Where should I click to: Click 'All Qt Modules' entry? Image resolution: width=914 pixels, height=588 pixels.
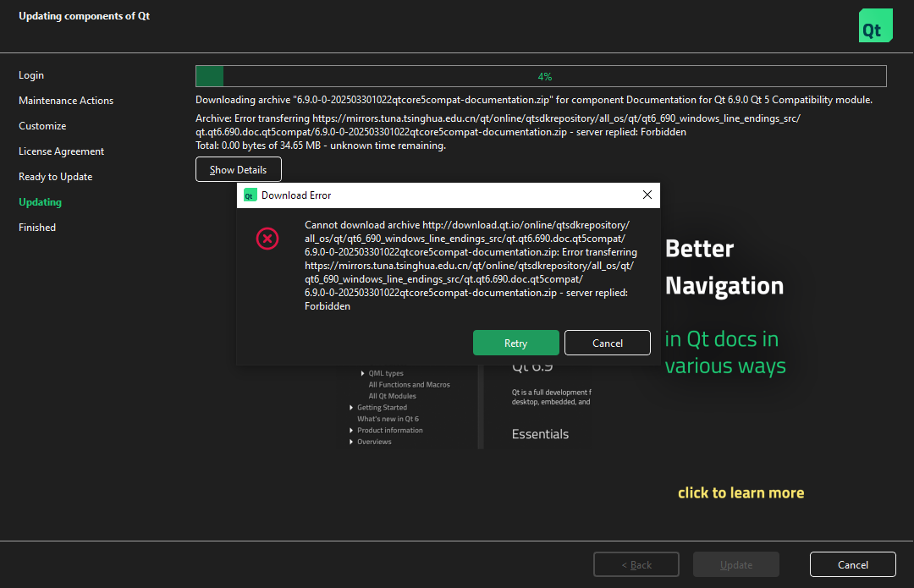click(393, 396)
